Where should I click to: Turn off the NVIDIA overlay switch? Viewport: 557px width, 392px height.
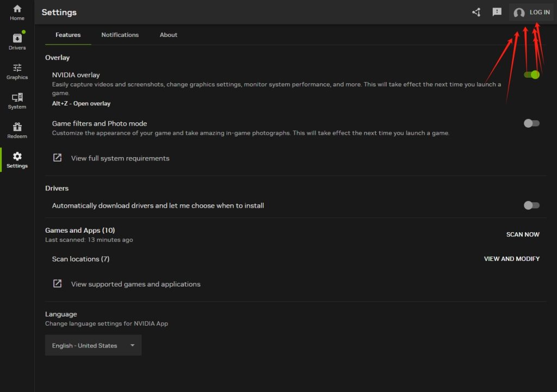pos(531,74)
